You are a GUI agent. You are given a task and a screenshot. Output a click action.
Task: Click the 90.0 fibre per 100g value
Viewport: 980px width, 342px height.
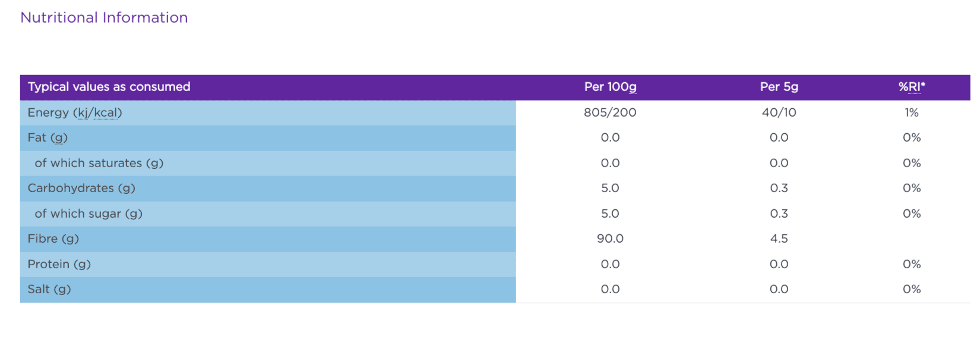(x=610, y=239)
